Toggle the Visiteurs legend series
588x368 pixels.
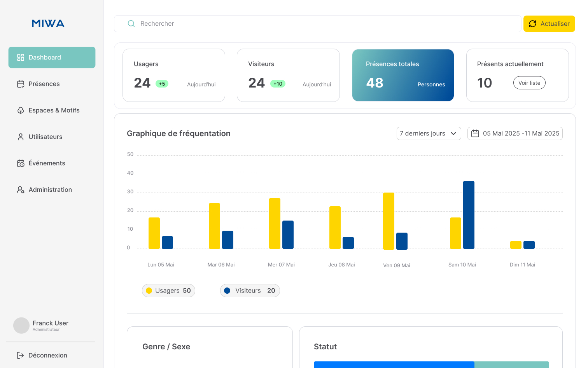pyautogui.click(x=250, y=291)
